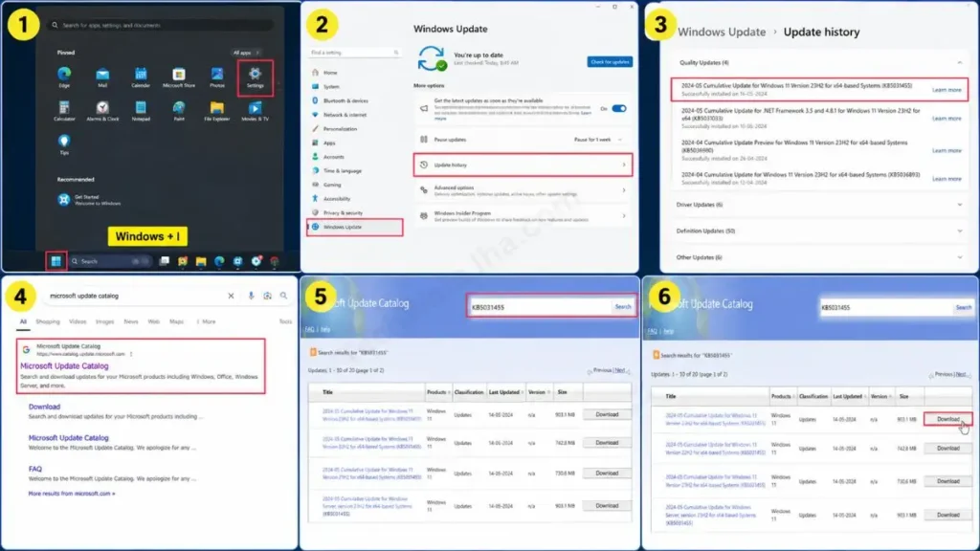Click the 'Find a setting' search field
Screen dimensions: 980x551
(x=354, y=53)
